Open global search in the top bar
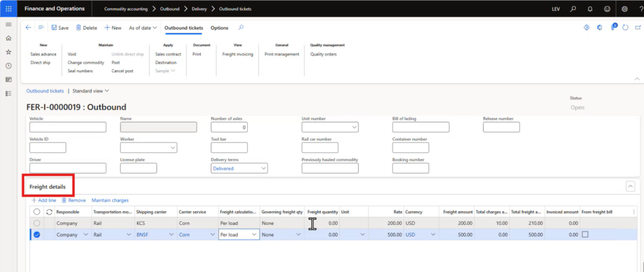The image size is (644, 272). click(x=574, y=9)
